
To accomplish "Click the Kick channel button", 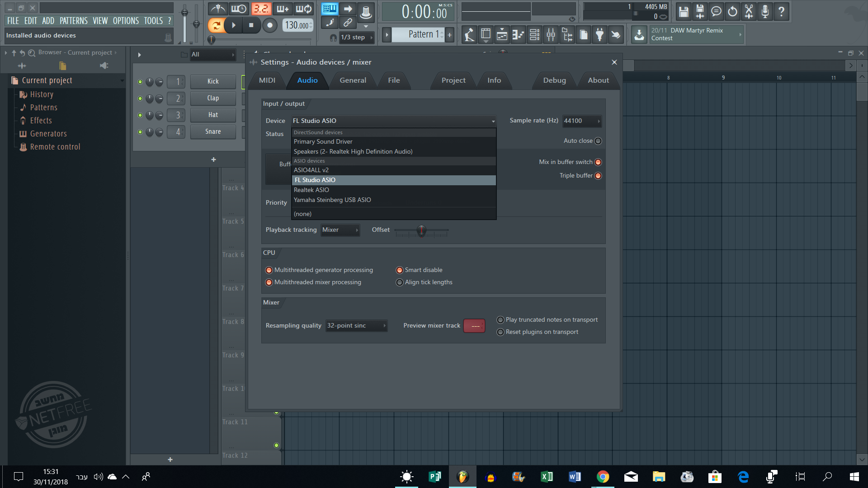I will point(213,82).
